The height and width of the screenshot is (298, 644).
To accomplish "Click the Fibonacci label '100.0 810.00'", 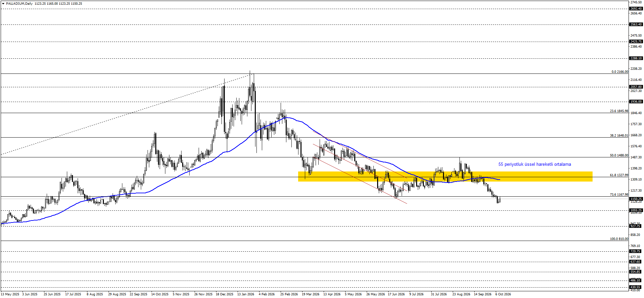I will [619, 239].
